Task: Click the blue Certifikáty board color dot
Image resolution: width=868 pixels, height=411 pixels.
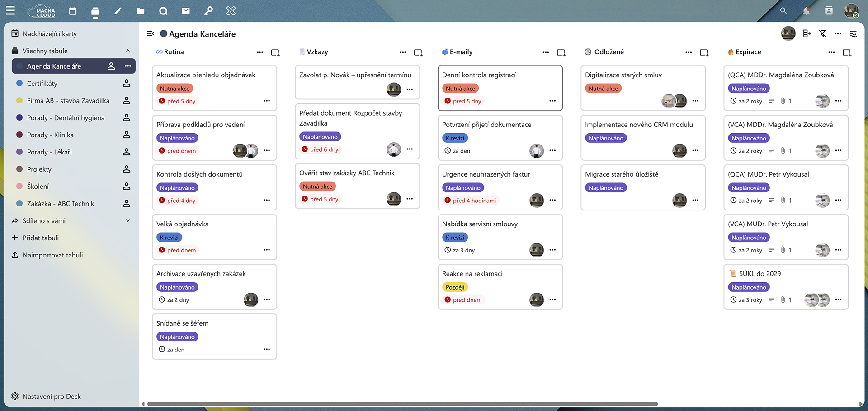Action: (x=19, y=84)
